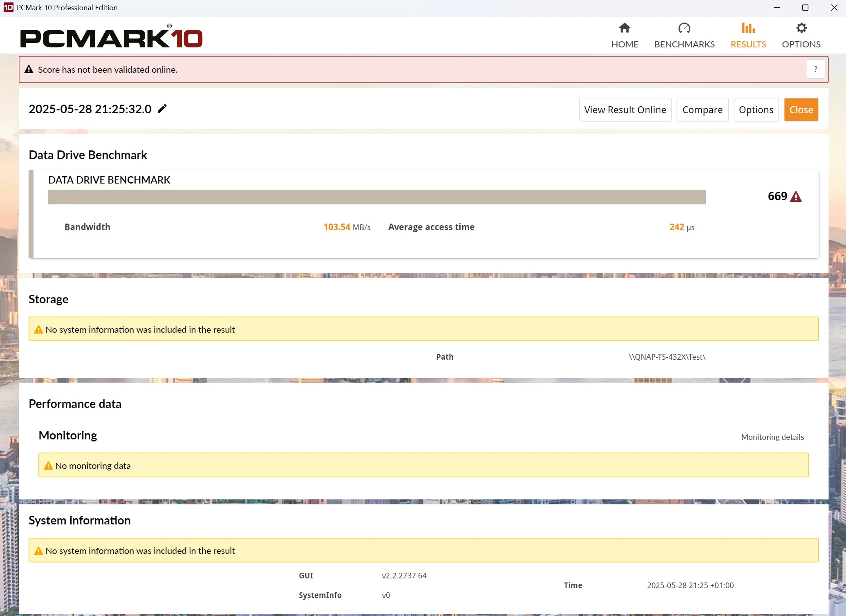This screenshot has width=846, height=616.
Task: Click the Time value 2025-05-28 21:25 +01:00
Action: tap(690, 585)
